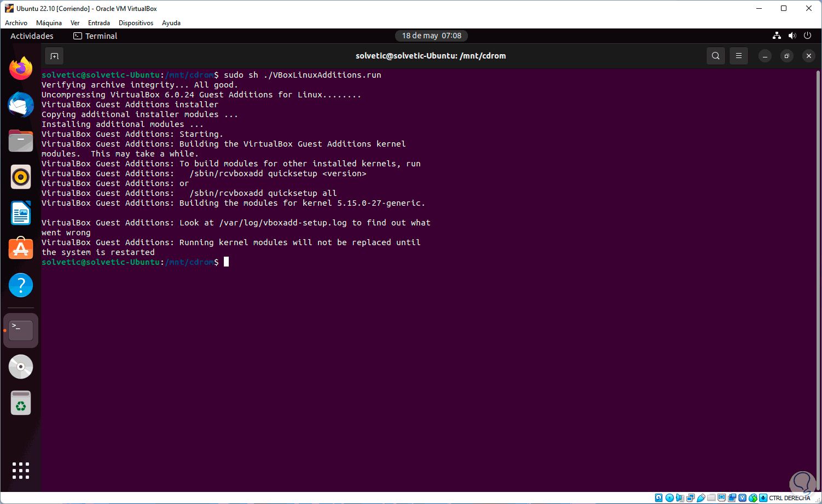
Task: Click the 'sudo sh ./VBoxLinuxAdditions.run' command text
Action: pyautogui.click(x=303, y=75)
